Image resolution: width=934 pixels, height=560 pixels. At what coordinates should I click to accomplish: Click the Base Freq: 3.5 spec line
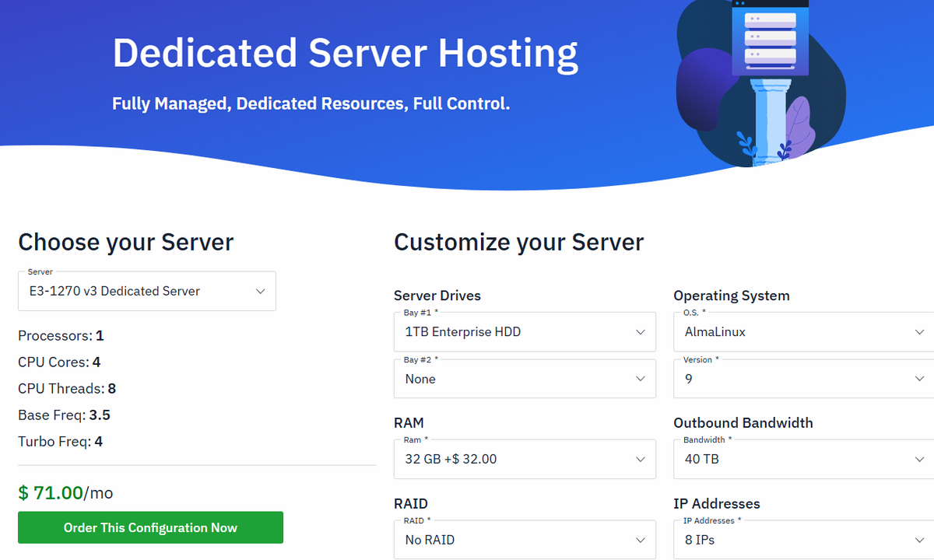(x=64, y=415)
